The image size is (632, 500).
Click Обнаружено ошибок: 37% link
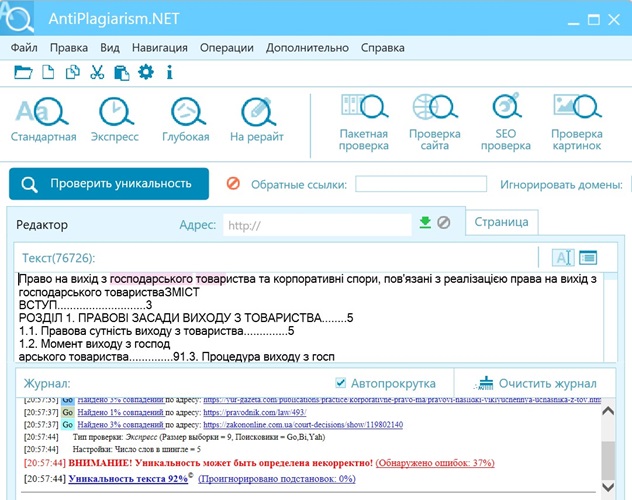(435, 463)
